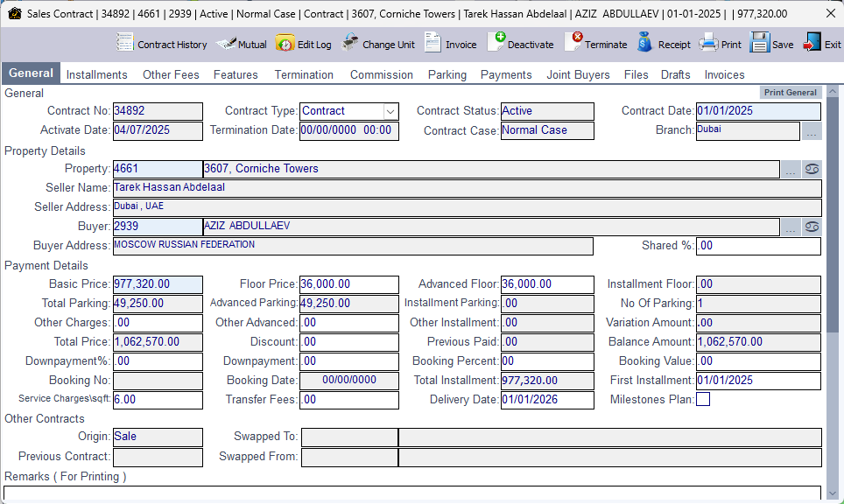The width and height of the screenshot is (844, 504).
Task: Print the contract
Action: 720,44
